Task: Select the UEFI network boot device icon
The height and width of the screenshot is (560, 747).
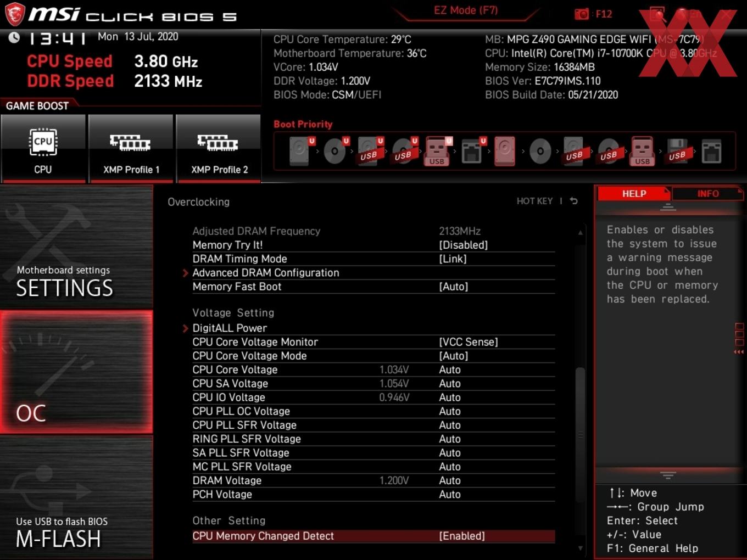Action: click(x=472, y=151)
